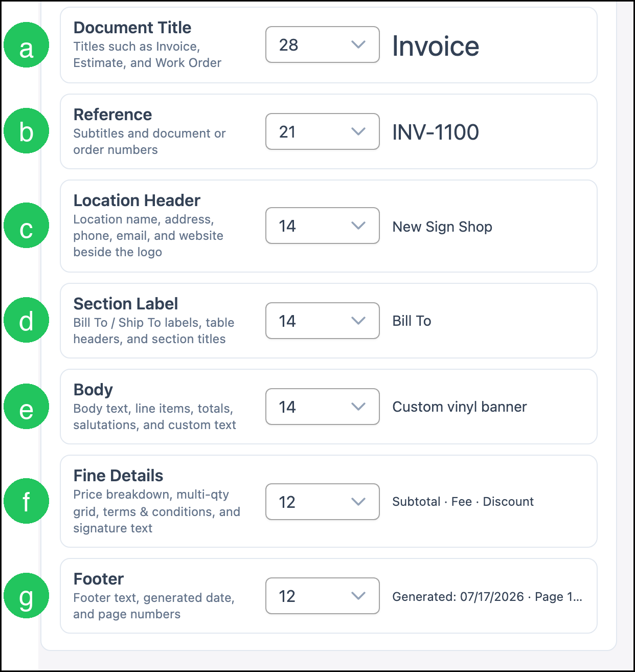Click the "Custom vinyl banner" preview
Viewport: 635px width, 672px height.
click(x=460, y=407)
